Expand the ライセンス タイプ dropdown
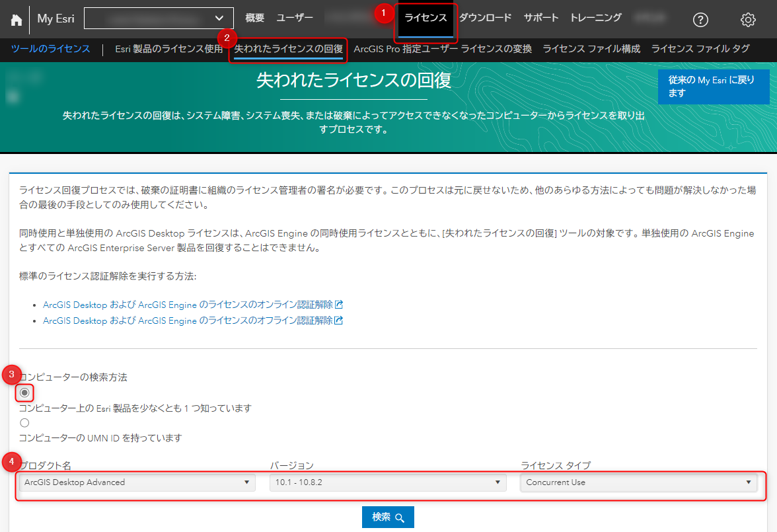Viewport: 777px width, 532px height. point(639,482)
